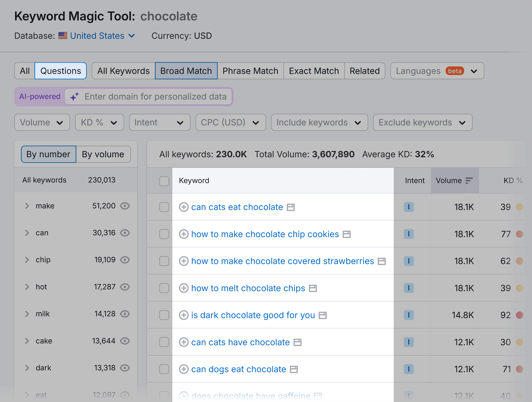This screenshot has width=532, height=402.
Task: Open SERP icon beside 'is dark chocolate good for you'
Action: 323,315
